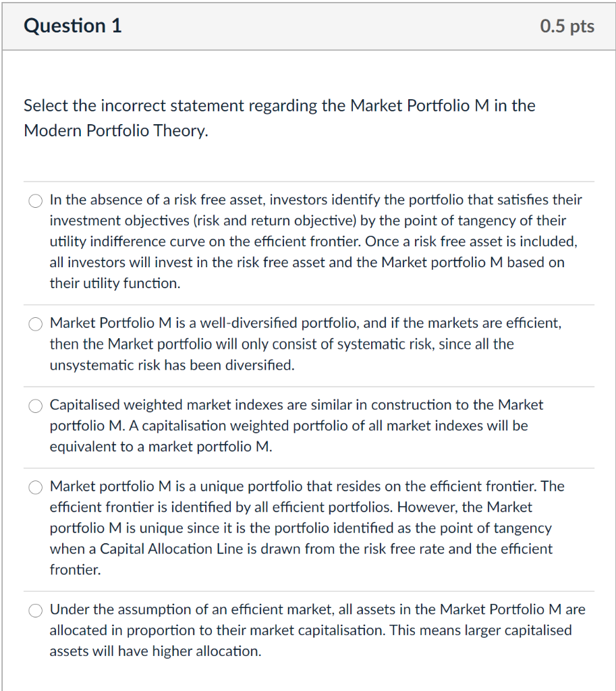The height and width of the screenshot is (691, 616).
Task: Select the capitalised weighted market indexes answer
Action: click(35, 406)
